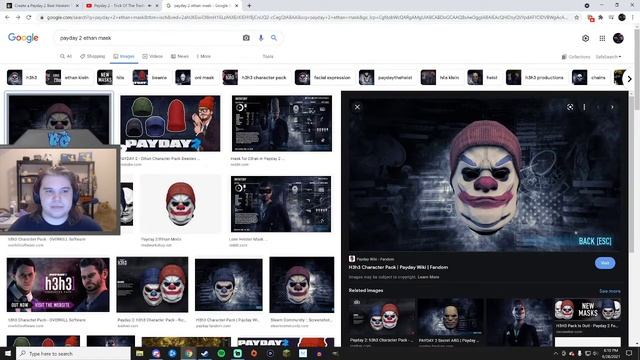Select the heist suggestion chip

[x=483, y=78]
